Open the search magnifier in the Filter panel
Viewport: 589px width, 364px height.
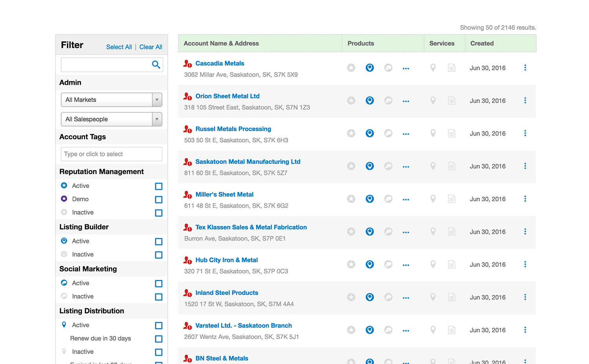click(x=156, y=64)
